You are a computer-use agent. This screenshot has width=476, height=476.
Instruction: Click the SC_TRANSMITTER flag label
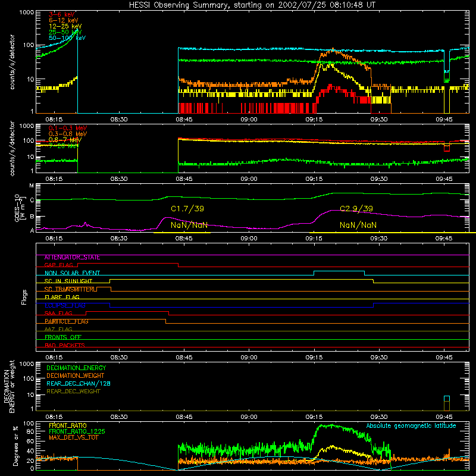[70, 289]
